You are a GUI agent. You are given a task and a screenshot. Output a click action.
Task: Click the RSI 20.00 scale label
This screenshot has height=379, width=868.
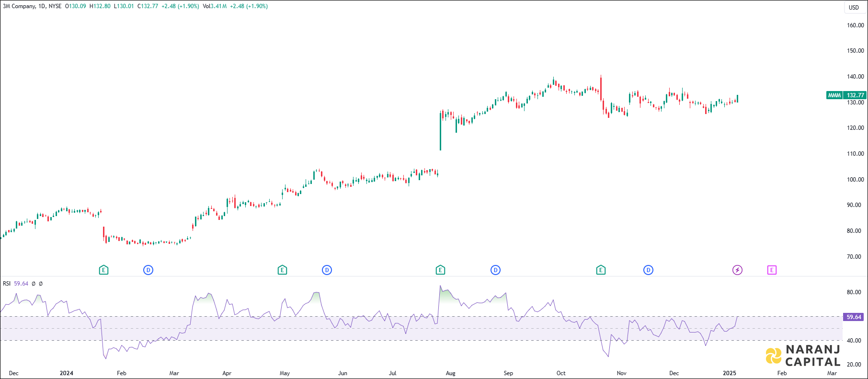(854, 365)
